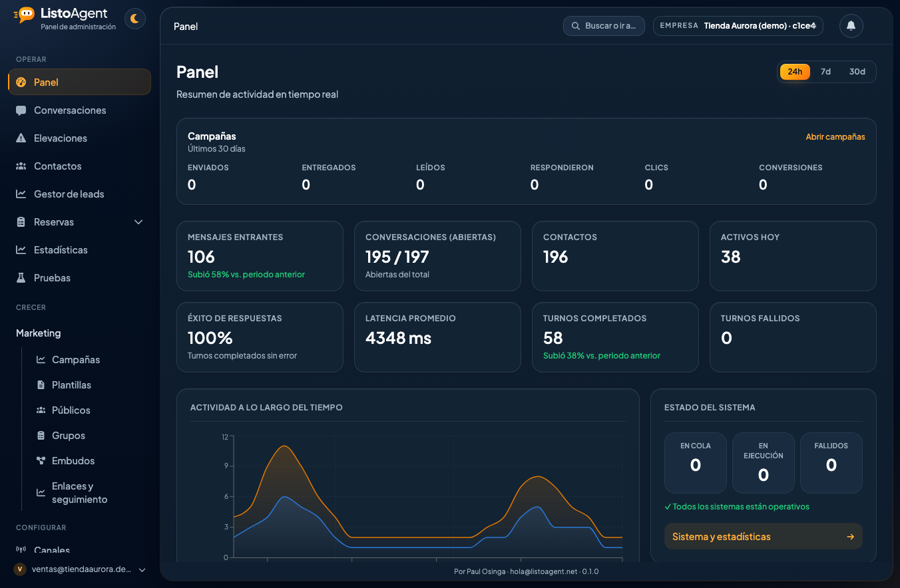
Task: Click the Contactos people icon
Action: click(x=21, y=166)
